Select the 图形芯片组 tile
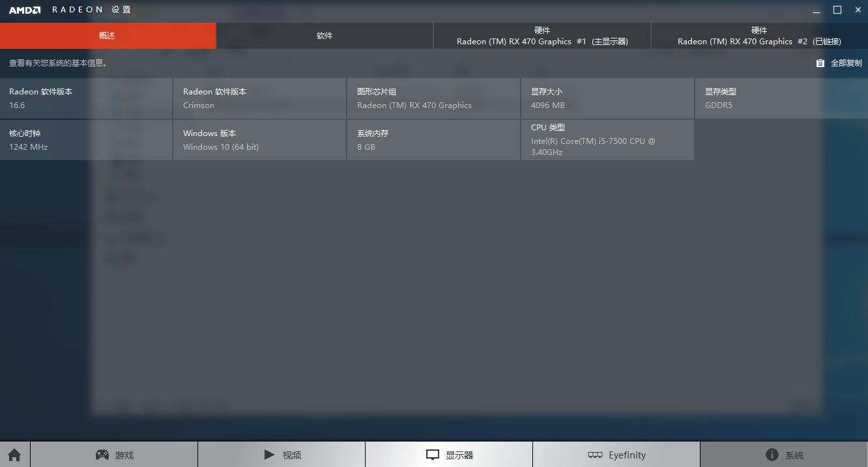Screen dimensions: 868x467 click(433, 98)
